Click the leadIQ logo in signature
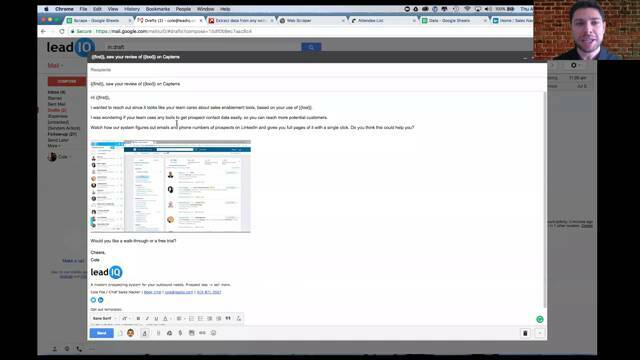Image resolution: width=640 pixels, height=360 pixels. 106,272
